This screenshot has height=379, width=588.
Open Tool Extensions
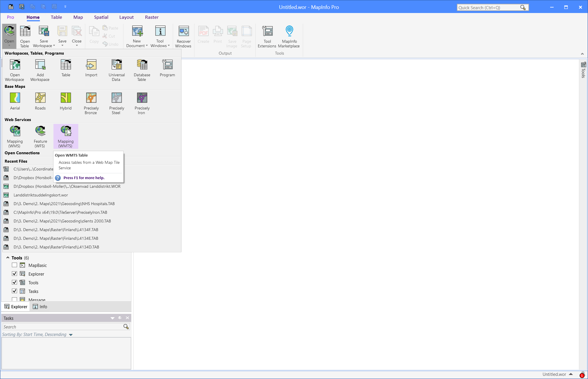click(x=267, y=36)
